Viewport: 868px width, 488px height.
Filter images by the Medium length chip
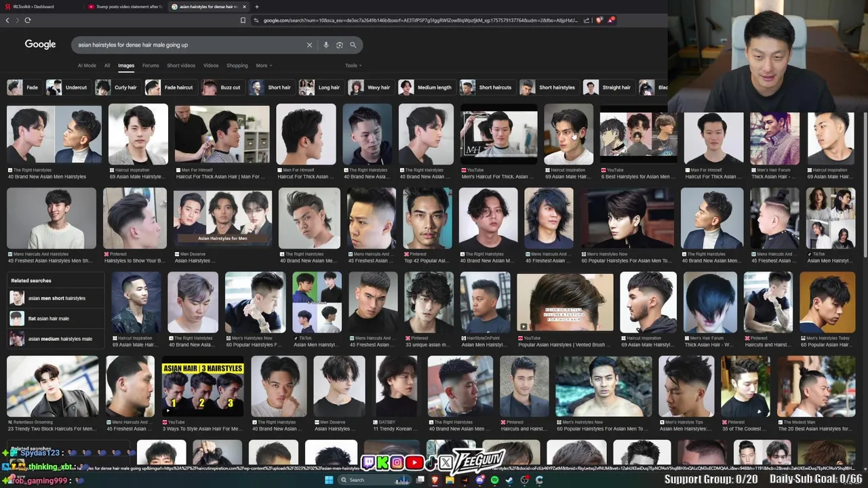[x=426, y=87]
